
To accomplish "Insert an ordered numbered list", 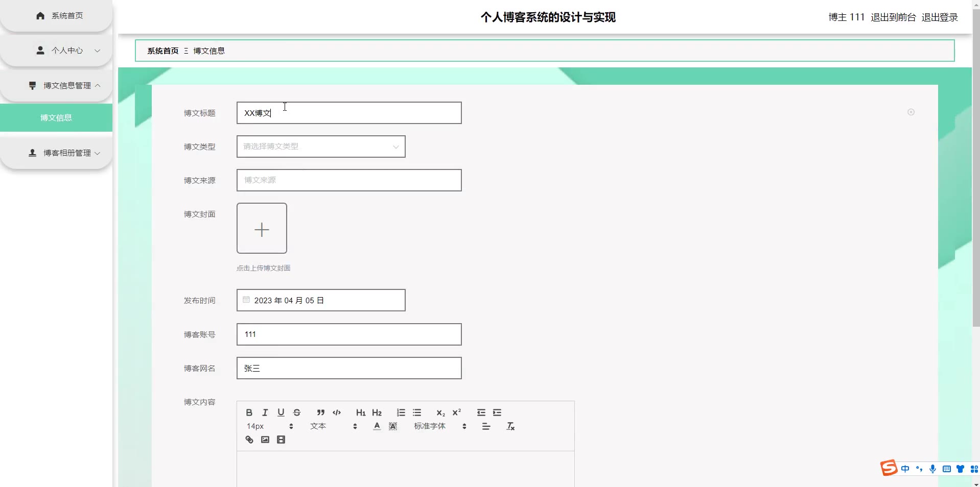I will [x=401, y=412].
